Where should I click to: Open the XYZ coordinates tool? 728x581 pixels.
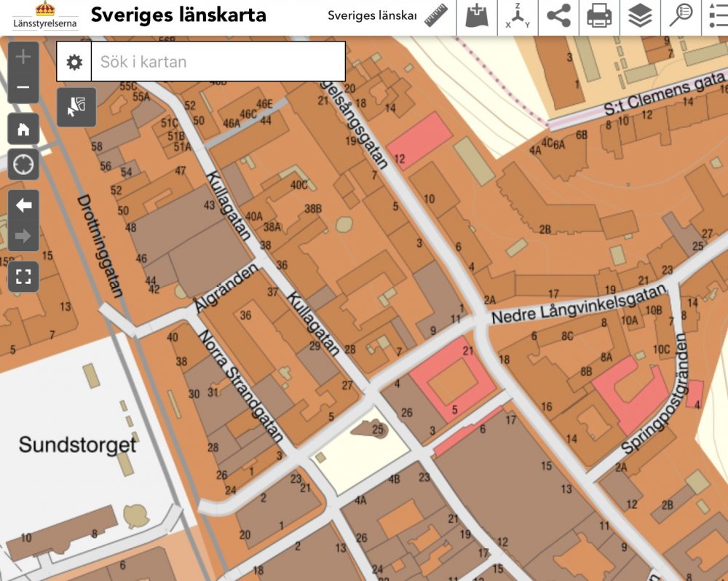pos(518,16)
